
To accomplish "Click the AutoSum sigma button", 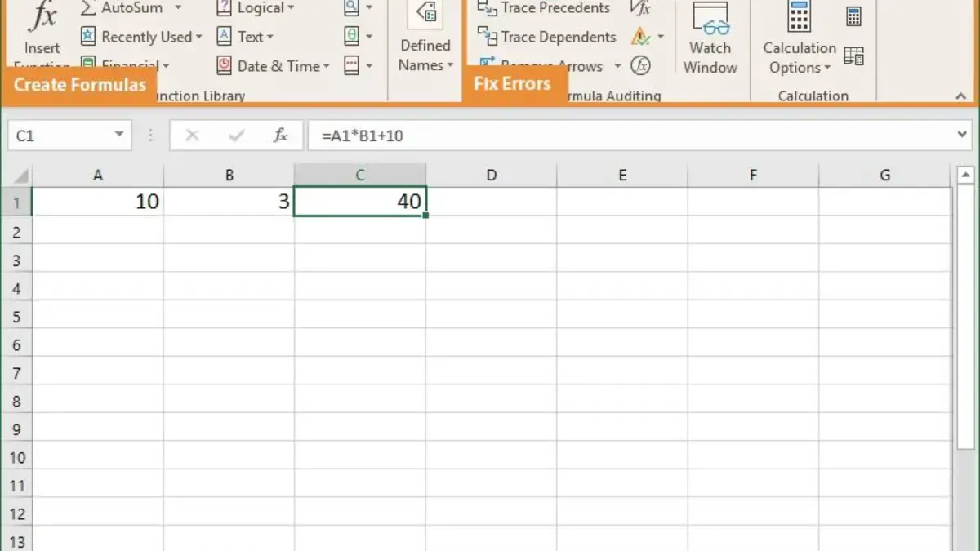I will [x=89, y=8].
